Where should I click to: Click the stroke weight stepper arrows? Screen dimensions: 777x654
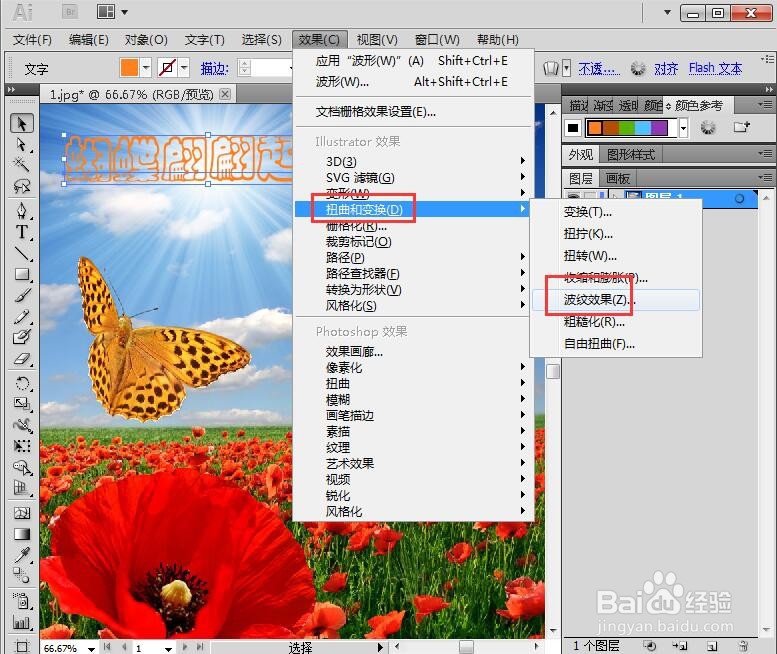click(x=244, y=68)
